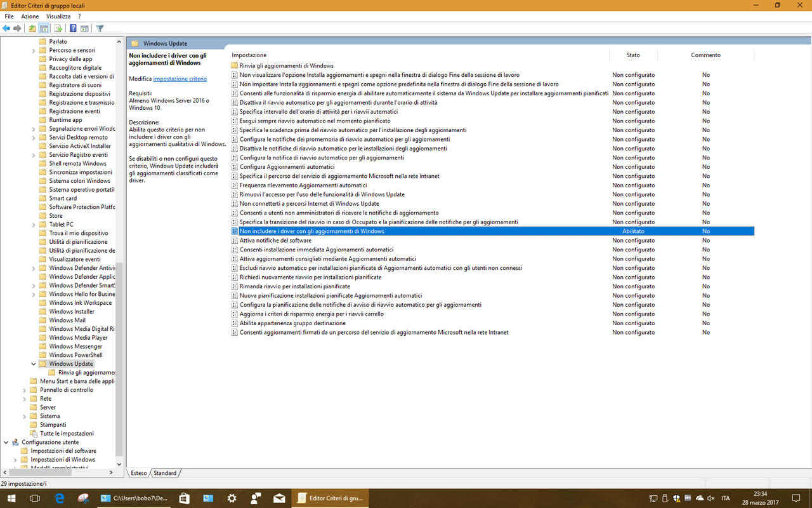Click the Stato column header
812x508 pixels.
click(x=632, y=55)
